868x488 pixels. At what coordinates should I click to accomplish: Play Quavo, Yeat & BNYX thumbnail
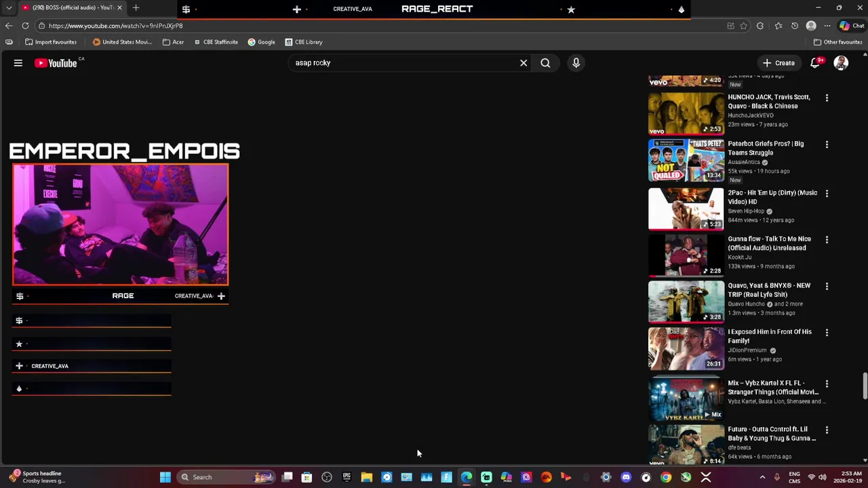click(686, 302)
